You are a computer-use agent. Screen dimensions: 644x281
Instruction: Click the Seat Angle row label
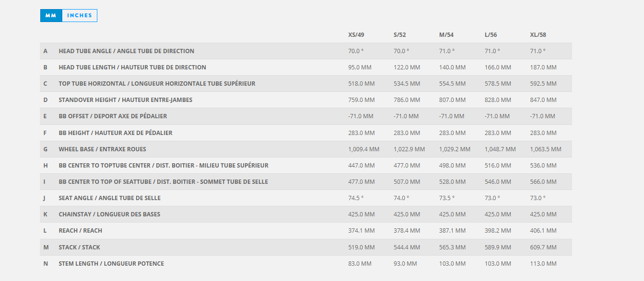[110, 198]
